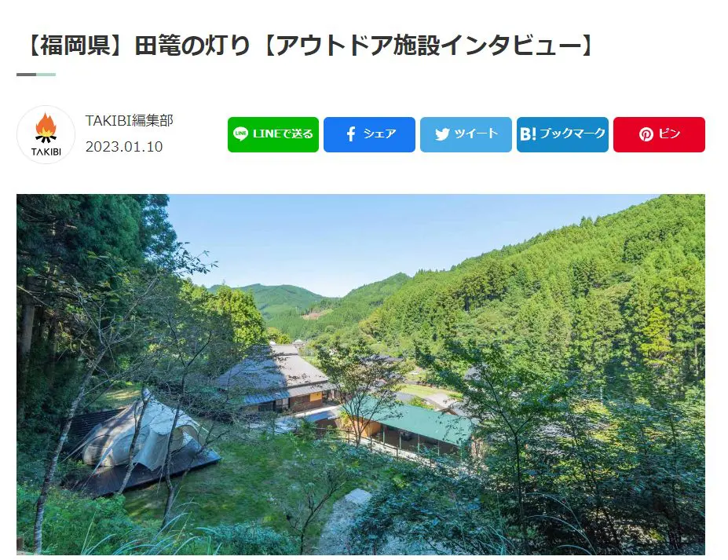Open the hero photo of the campsite
728x560 pixels.
(x=360, y=375)
